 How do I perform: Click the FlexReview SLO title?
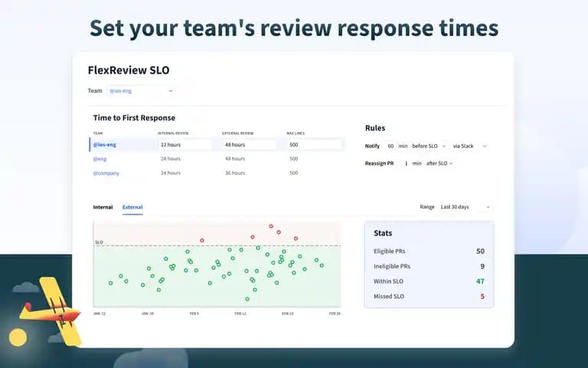point(129,71)
